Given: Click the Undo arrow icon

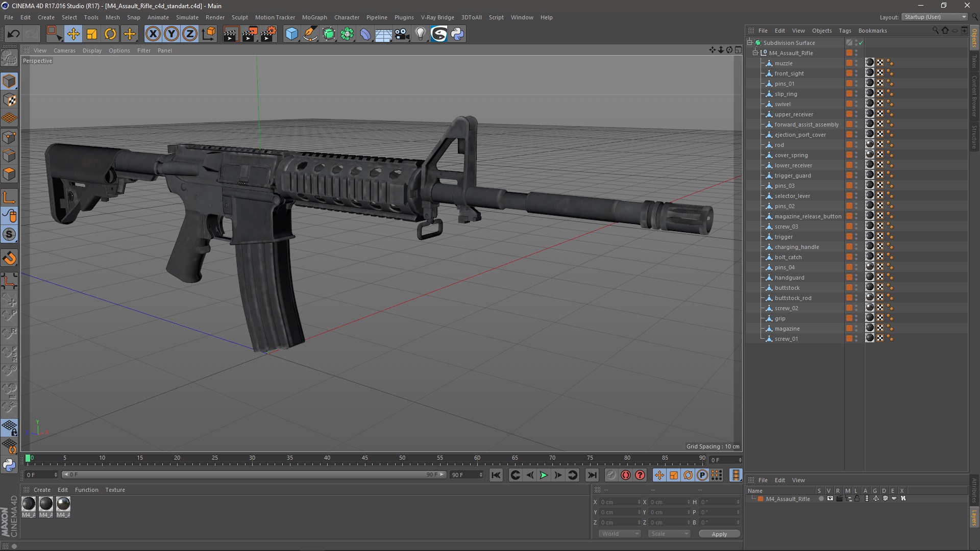Looking at the screenshot, I should click(x=14, y=34).
